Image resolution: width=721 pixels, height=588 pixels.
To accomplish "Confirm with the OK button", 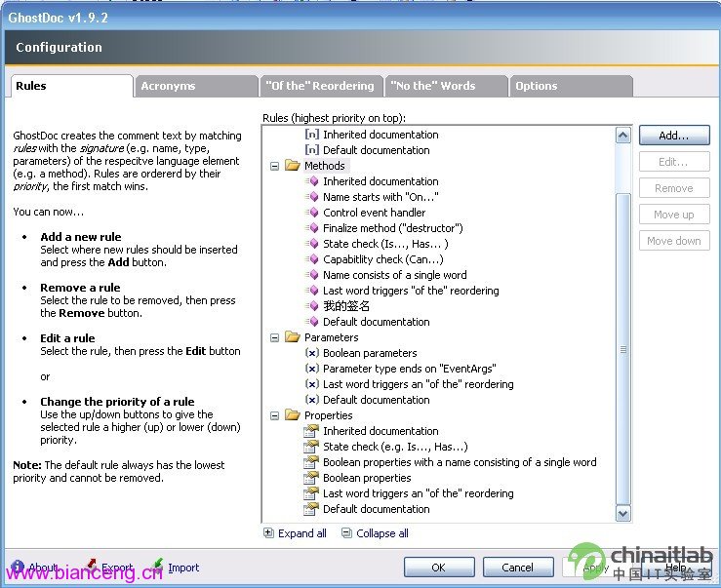I will [x=439, y=568].
